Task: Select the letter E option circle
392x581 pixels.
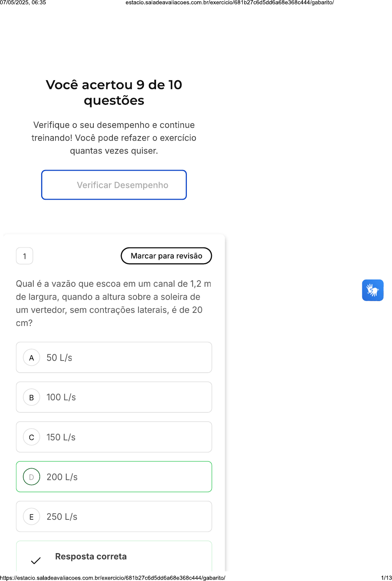Action: [32, 517]
